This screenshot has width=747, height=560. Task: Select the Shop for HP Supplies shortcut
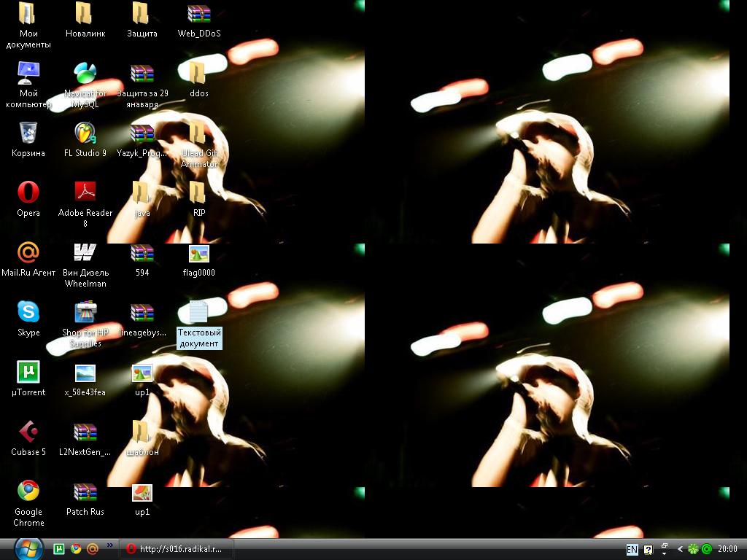click(x=85, y=312)
